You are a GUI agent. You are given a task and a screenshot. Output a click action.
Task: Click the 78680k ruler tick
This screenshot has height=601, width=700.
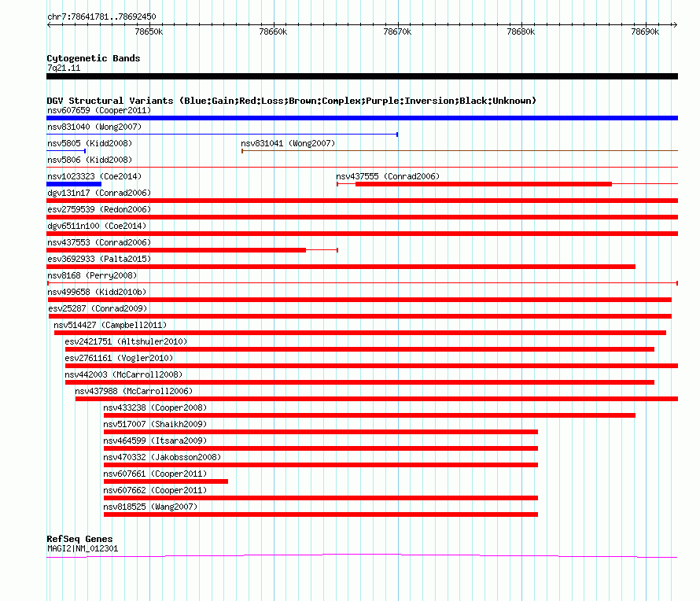(521, 31)
